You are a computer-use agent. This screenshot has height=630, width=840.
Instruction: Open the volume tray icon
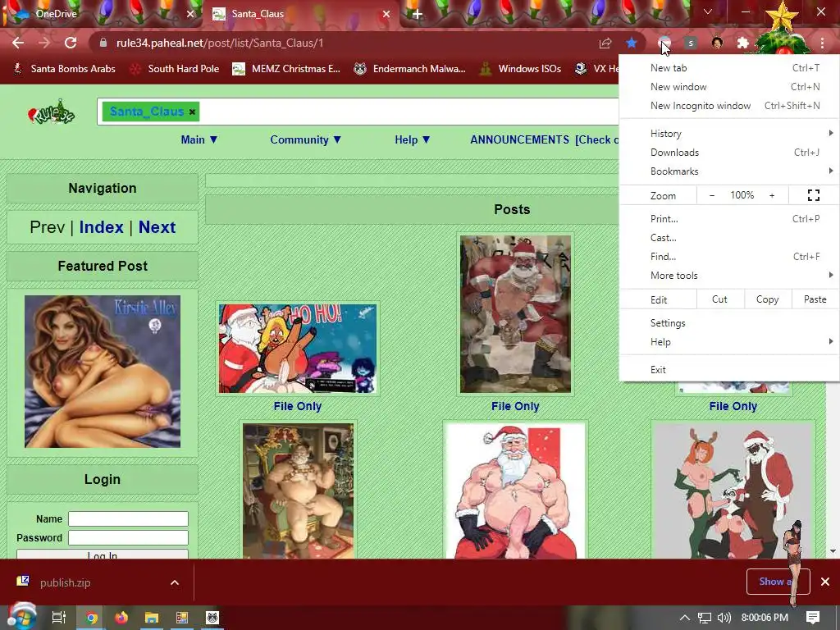pos(724,618)
